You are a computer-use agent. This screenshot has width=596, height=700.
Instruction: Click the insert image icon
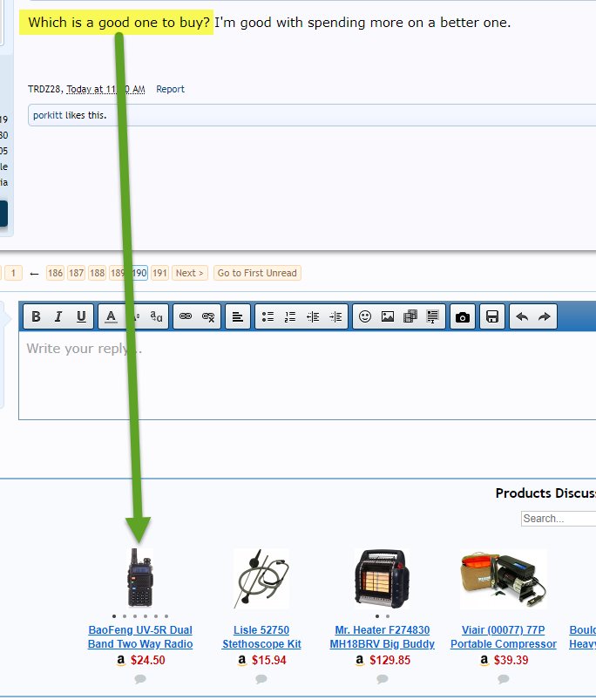click(x=388, y=316)
